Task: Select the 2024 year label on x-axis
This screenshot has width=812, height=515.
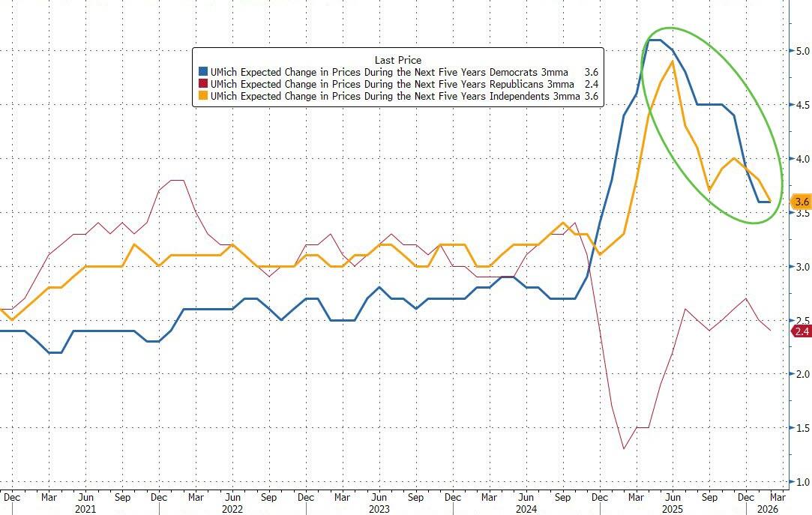Action: coord(525,508)
